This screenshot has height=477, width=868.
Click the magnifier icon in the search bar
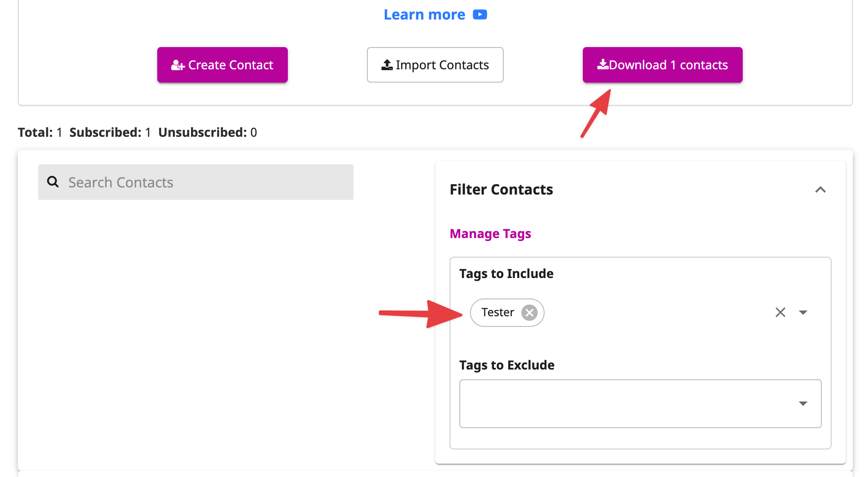(53, 182)
